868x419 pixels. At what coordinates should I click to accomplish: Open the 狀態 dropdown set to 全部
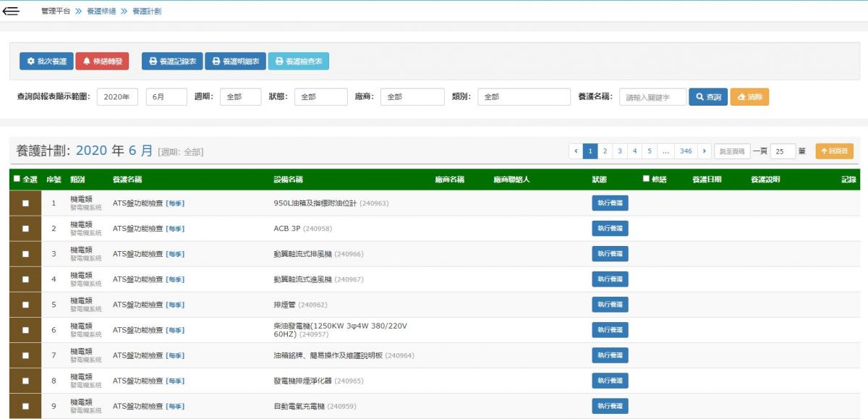pyautogui.click(x=321, y=97)
